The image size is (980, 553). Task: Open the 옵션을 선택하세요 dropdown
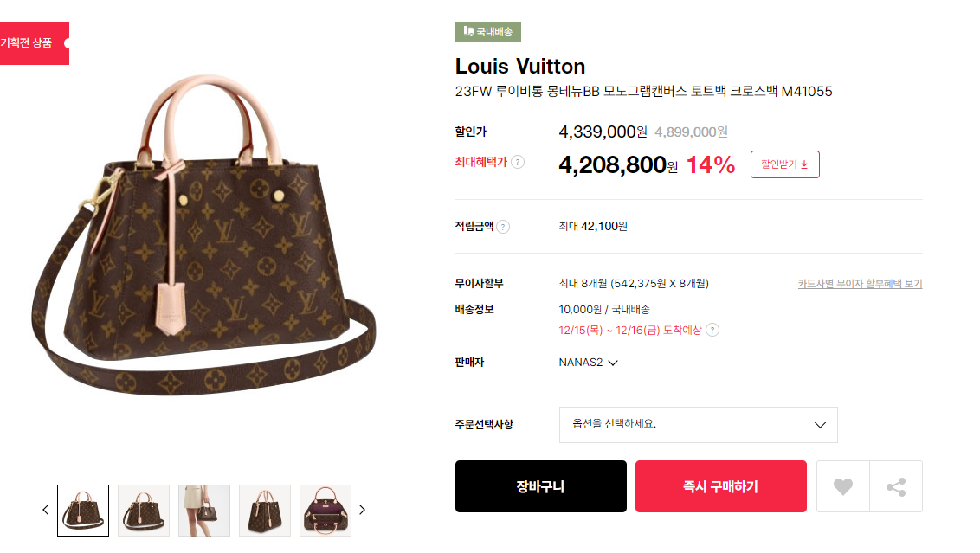[698, 425]
